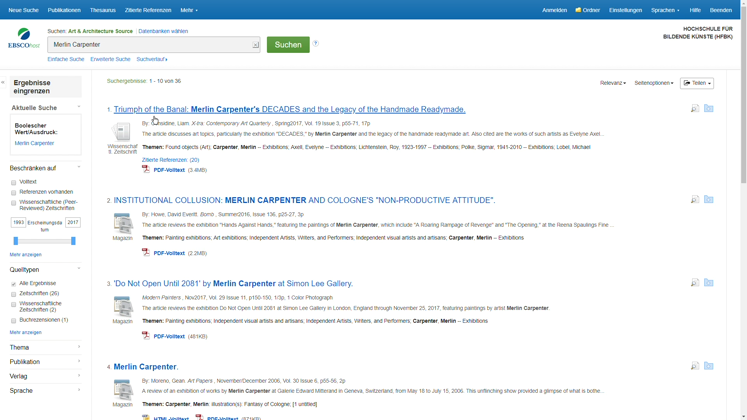Collapse the sidebar with the double-arrow icon
This screenshot has width=747, height=420.
click(x=3, y=83)
